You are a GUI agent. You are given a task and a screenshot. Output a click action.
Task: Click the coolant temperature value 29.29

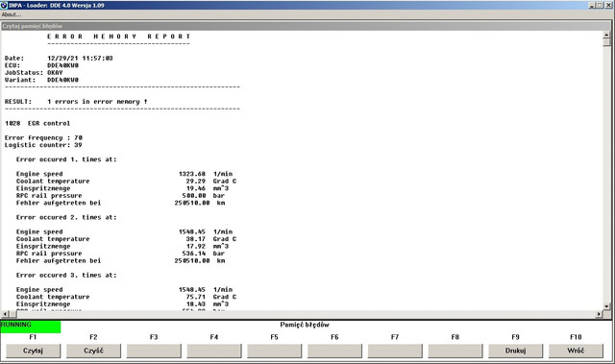click(x=196, y=181)
